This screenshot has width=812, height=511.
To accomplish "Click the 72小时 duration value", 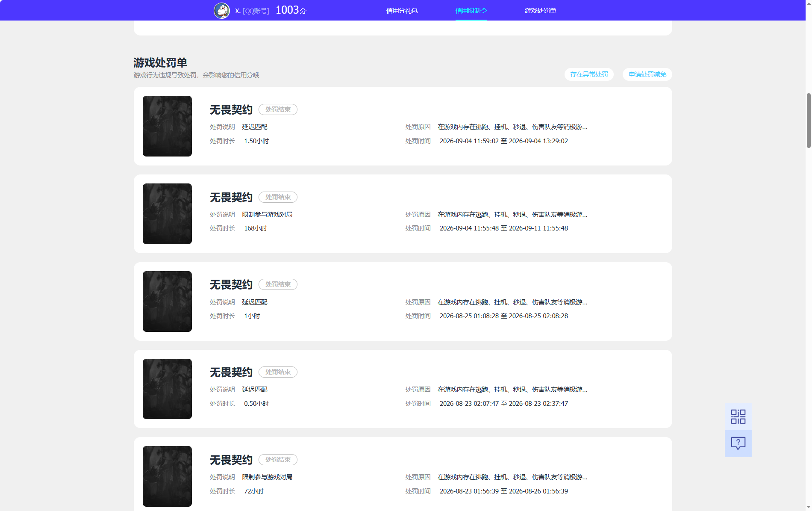I will [254, 491].
